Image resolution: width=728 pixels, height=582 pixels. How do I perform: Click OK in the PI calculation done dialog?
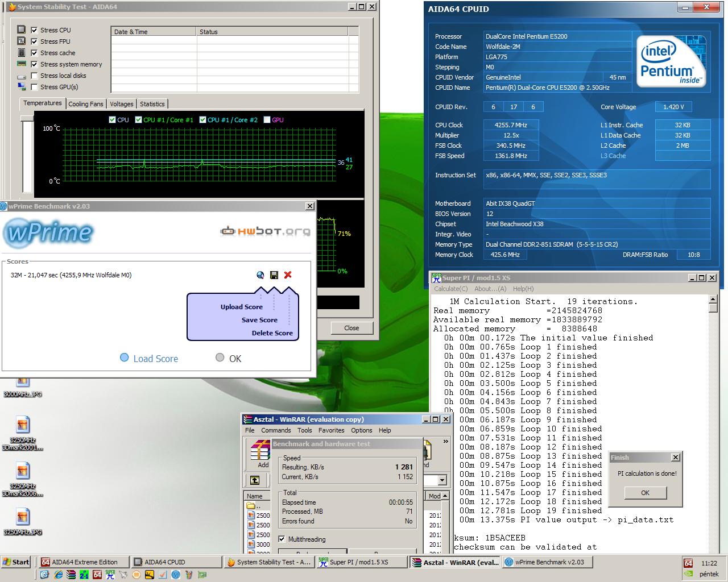click(x=645, y=493)
